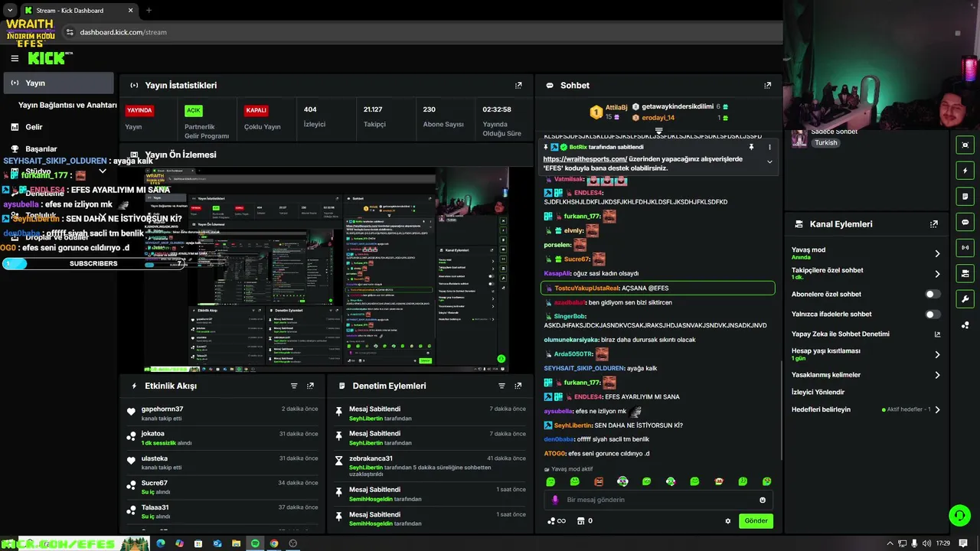Insert the first green emote in quick emote row
This screenshot has width=980, height=551.
coord(550,481)
